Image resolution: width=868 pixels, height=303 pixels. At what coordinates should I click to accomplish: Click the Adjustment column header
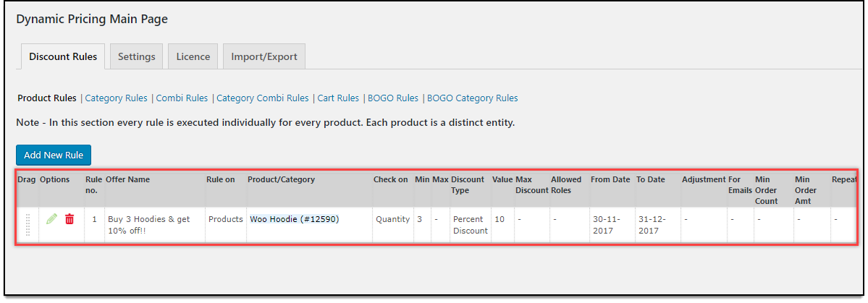point(704,179)
